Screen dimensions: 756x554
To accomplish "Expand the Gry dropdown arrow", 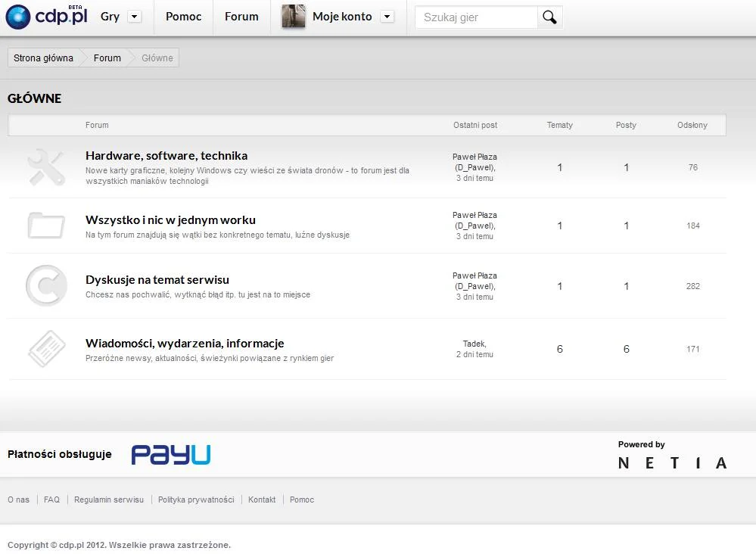I will click(x=135, y=17).
